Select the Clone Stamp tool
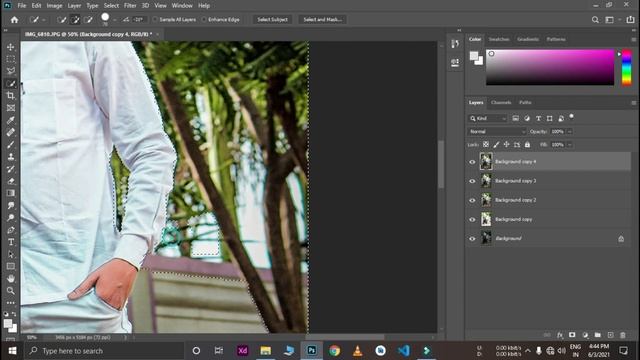The height and width of the screenshot is (360, 640). pos(11,157)
